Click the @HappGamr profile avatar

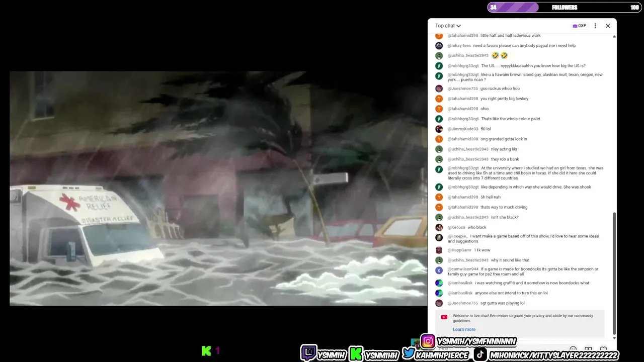point(439,250)
